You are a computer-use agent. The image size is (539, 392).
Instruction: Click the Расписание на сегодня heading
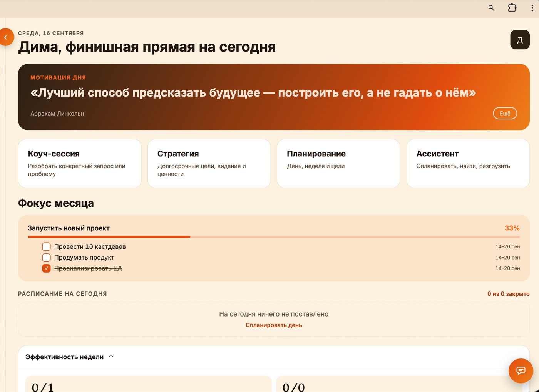(x=62, y=294)
